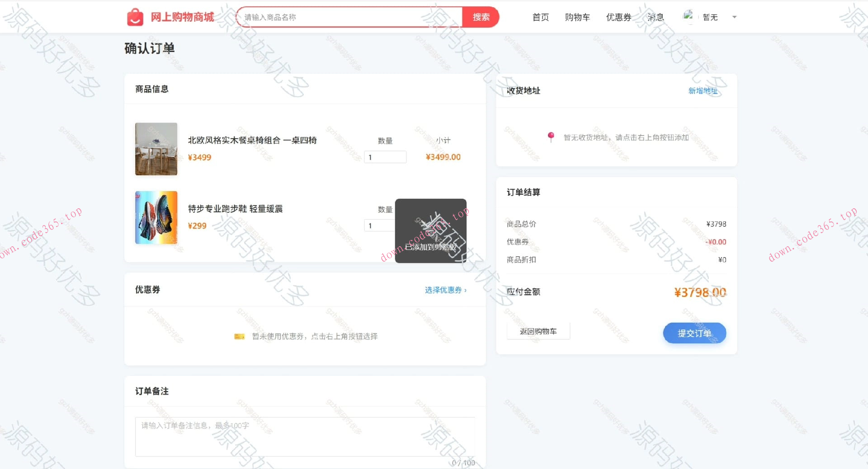Click the quantity field for the running shoes
Viewport: 868px width, 469px height.
click(380, 225)
